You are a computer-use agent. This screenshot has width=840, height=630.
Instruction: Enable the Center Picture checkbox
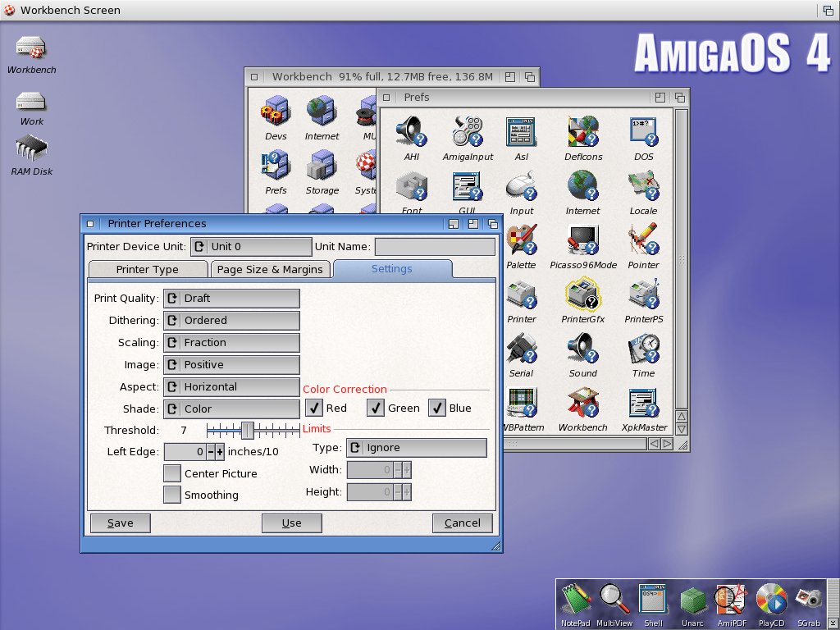172,473
